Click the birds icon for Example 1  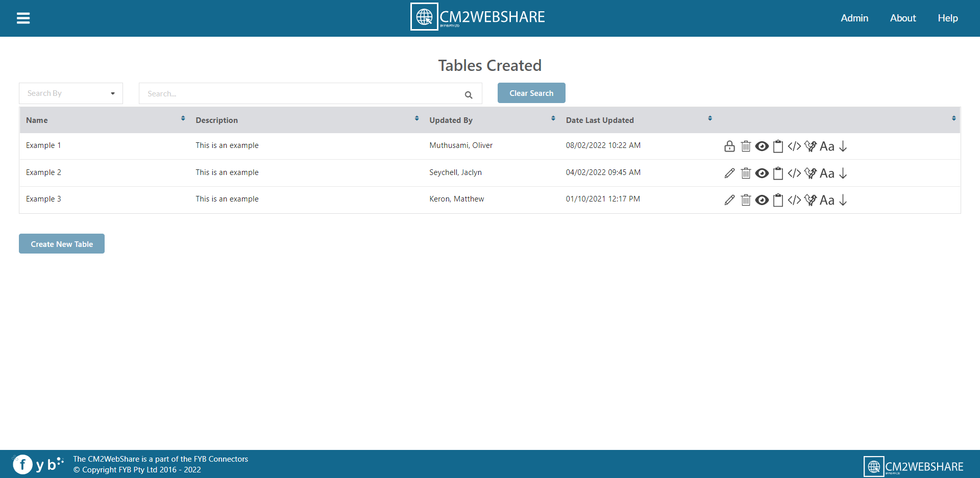point(811,146)
